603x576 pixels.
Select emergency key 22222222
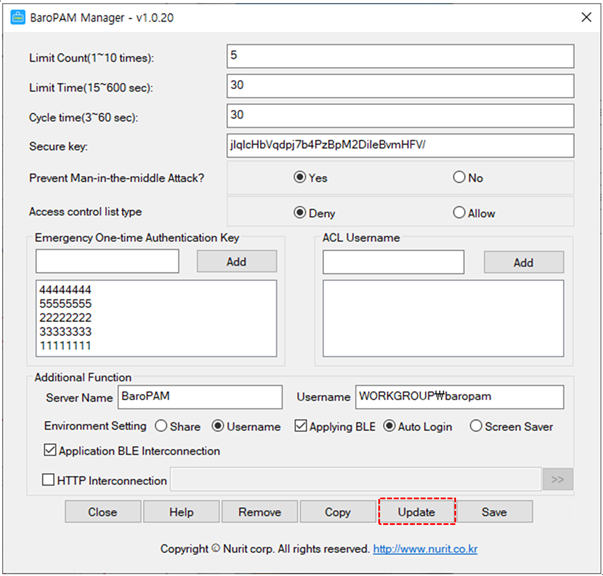[65, 318]
